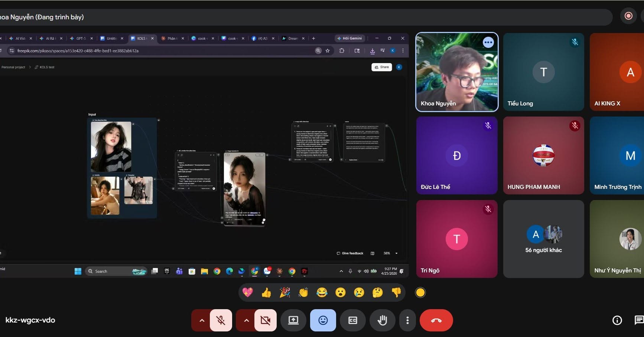The image size is (644, 337).
Task: Click Share button in Freepik space
Action: tap(382, 67)
